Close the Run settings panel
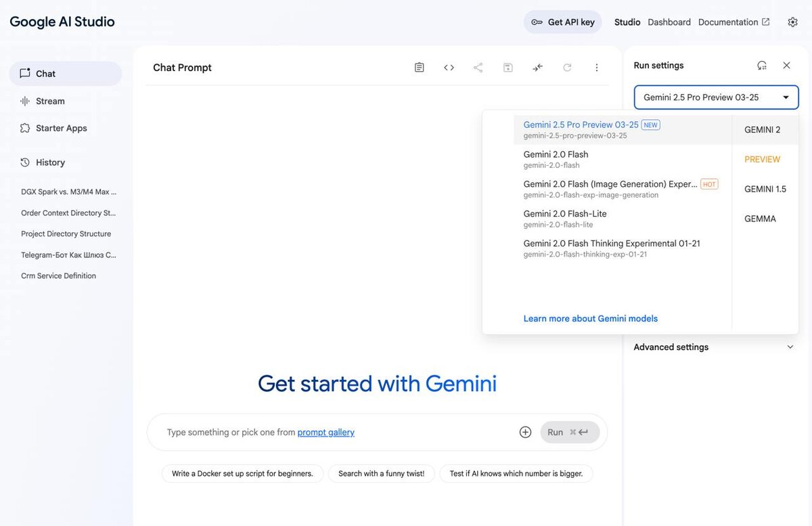This screenshot has height=526, width=812. pos(786,66)
